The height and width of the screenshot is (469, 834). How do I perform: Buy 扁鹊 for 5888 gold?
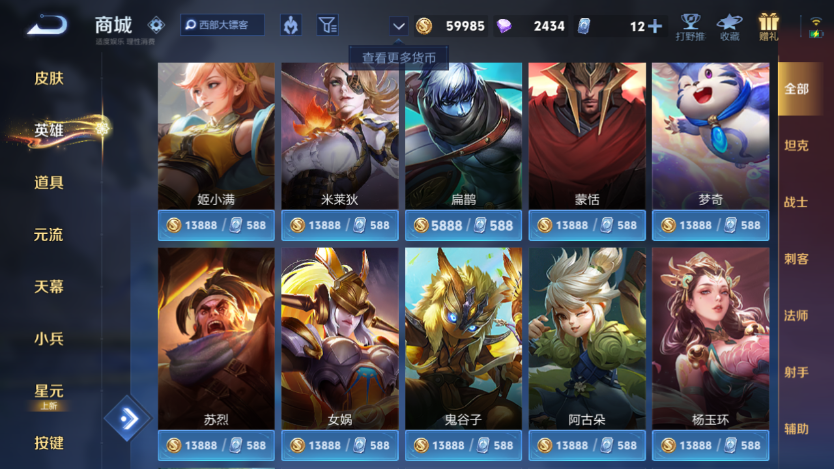463,225
